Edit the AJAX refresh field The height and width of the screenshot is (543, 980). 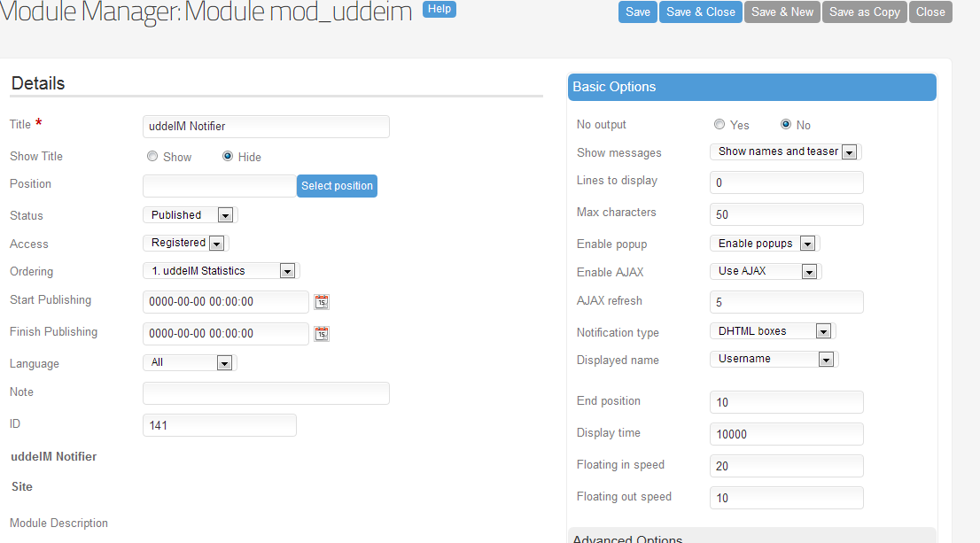point(786,302)
